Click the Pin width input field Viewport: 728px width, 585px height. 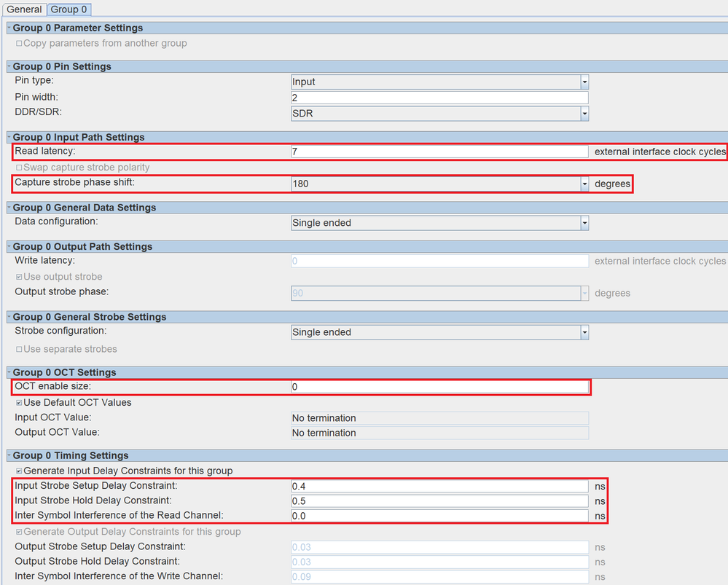[439, 98]
